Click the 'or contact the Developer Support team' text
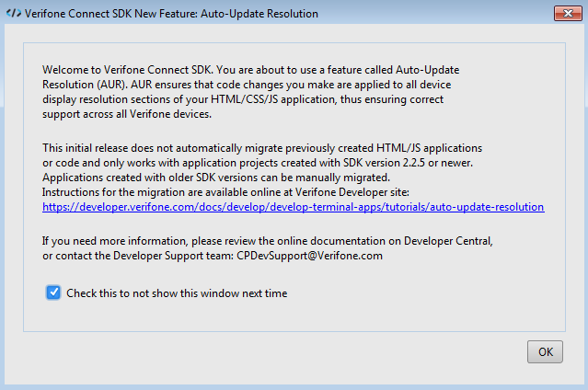 pos(138,256)
